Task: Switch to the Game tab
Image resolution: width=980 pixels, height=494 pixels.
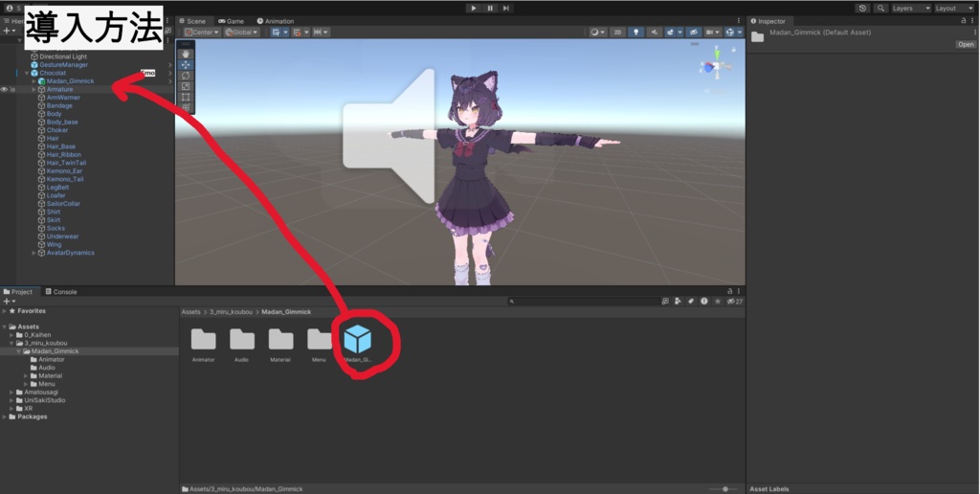Action: [x=231, y=21]
